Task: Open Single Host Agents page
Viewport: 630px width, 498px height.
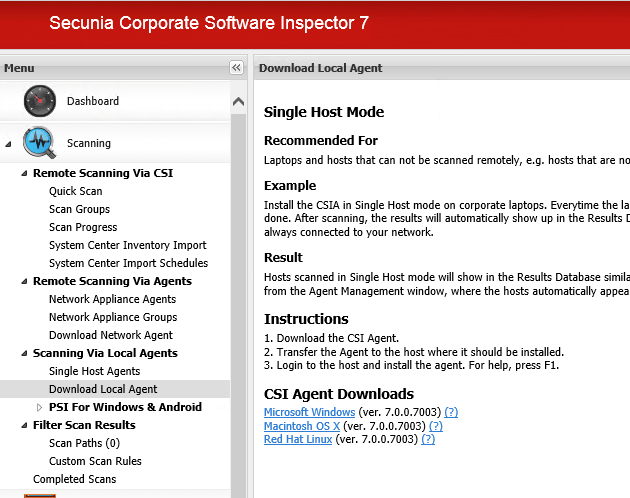Action: click(94, 371)
